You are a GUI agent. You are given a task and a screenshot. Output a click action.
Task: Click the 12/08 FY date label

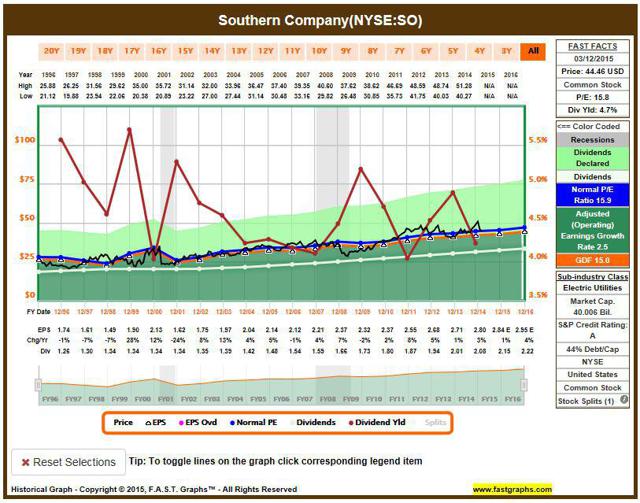click(x=339, y=312)
